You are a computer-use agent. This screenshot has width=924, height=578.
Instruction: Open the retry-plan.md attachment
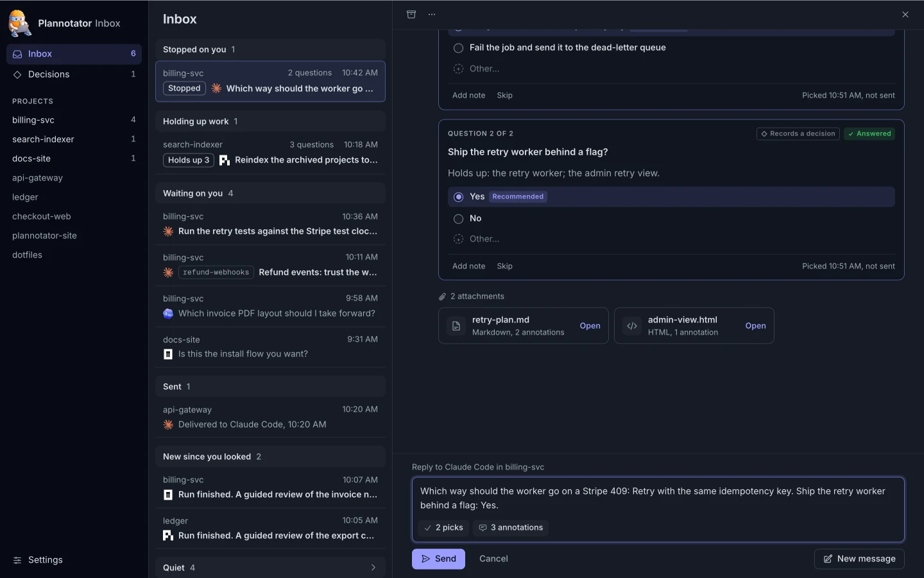point(590,326)
